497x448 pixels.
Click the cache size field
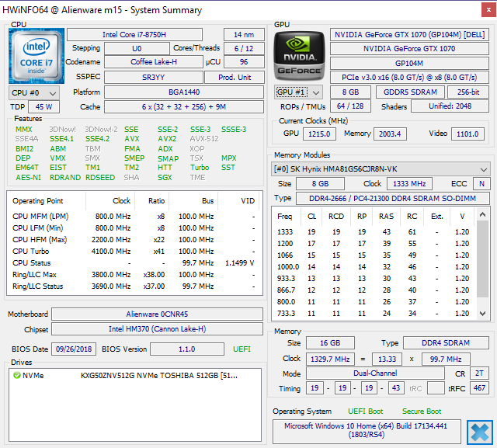tap(184, 107)
